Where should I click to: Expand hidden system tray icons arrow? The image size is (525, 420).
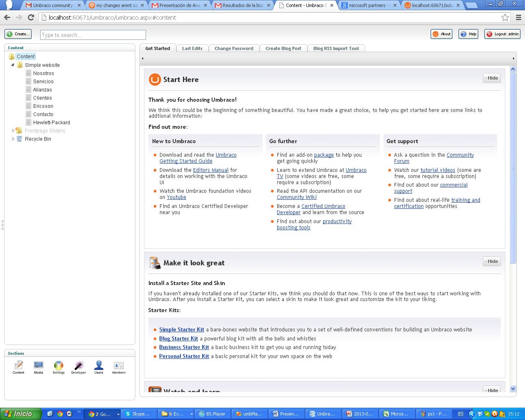pos(472,414)
